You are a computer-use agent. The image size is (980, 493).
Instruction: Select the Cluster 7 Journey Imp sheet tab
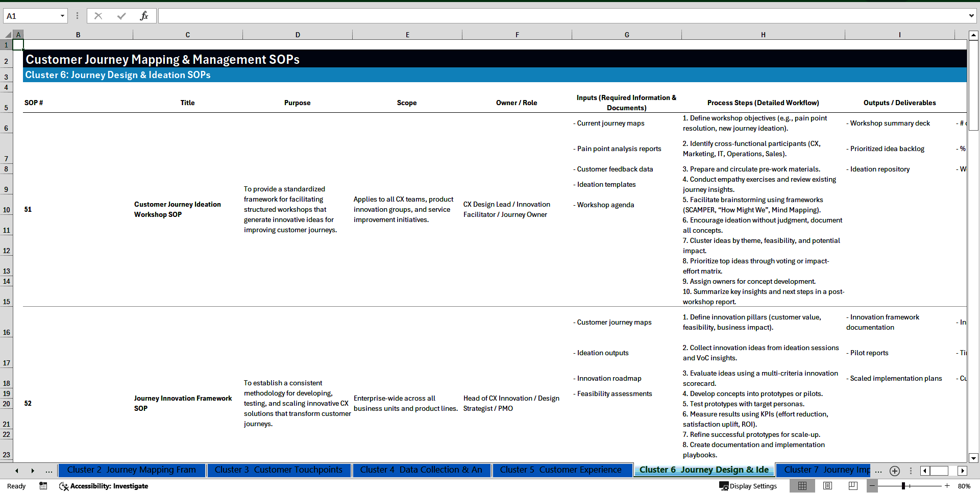[827, 470]
